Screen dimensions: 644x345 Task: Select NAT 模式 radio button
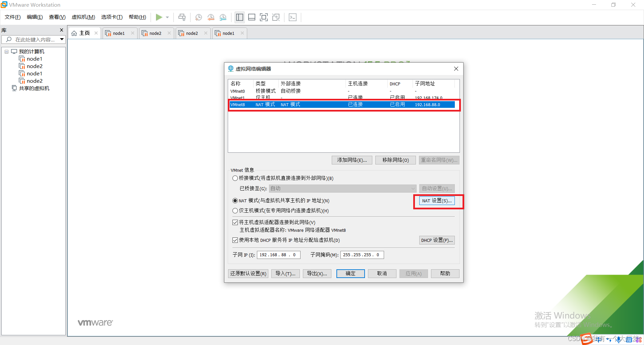coord(235,201)
